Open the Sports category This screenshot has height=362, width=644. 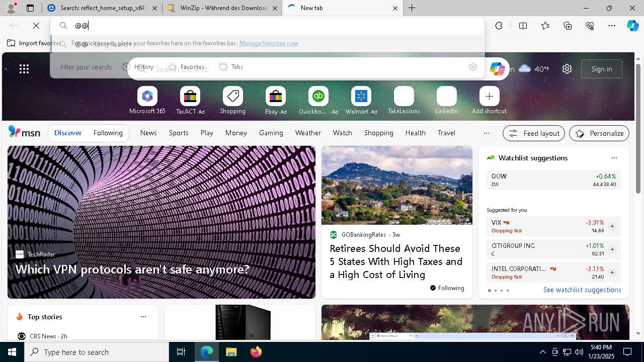(x=179, y=133)
